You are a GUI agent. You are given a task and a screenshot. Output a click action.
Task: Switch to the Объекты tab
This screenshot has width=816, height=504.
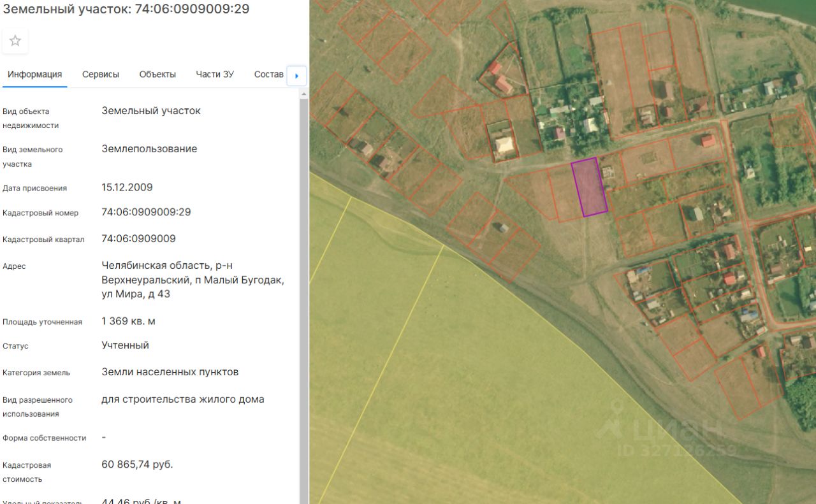click(157, 75)
